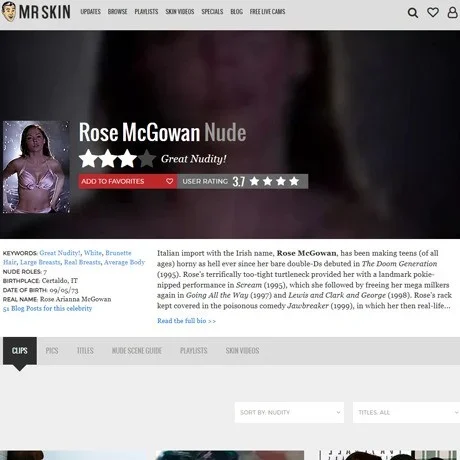Select the fourth grey rating star

coord(146,158)
